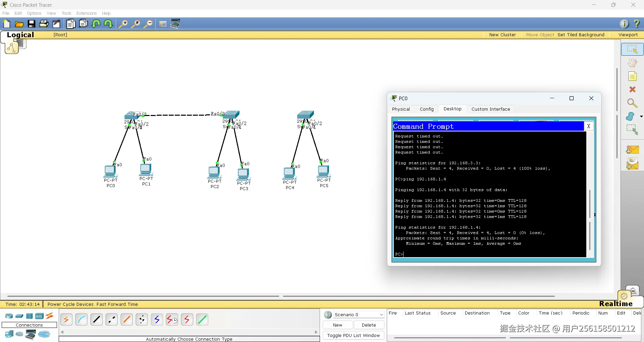Switch to Realtime mode tab
Image resolution: width=644 pixels, height=342 pixels.
point(616,303)
